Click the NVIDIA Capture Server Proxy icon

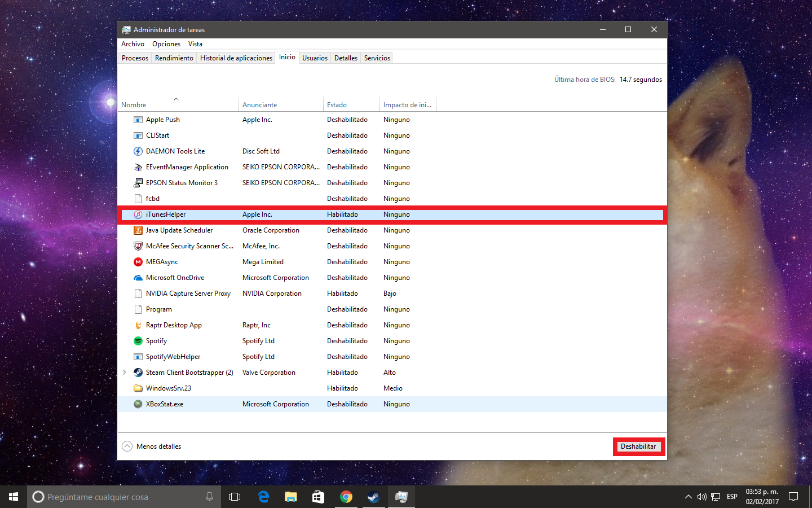[138, 294]
